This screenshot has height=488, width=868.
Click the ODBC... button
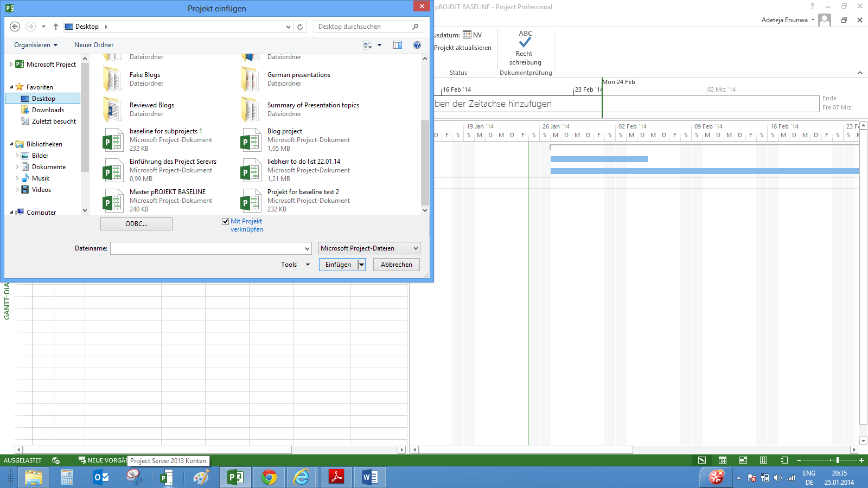point(136,224)
